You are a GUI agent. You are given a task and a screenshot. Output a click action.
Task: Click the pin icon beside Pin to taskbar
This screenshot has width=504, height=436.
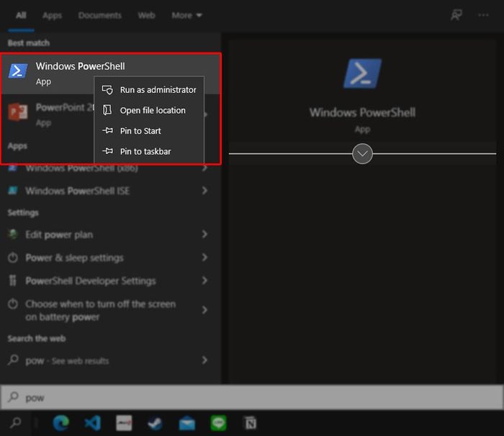point(107,150)
